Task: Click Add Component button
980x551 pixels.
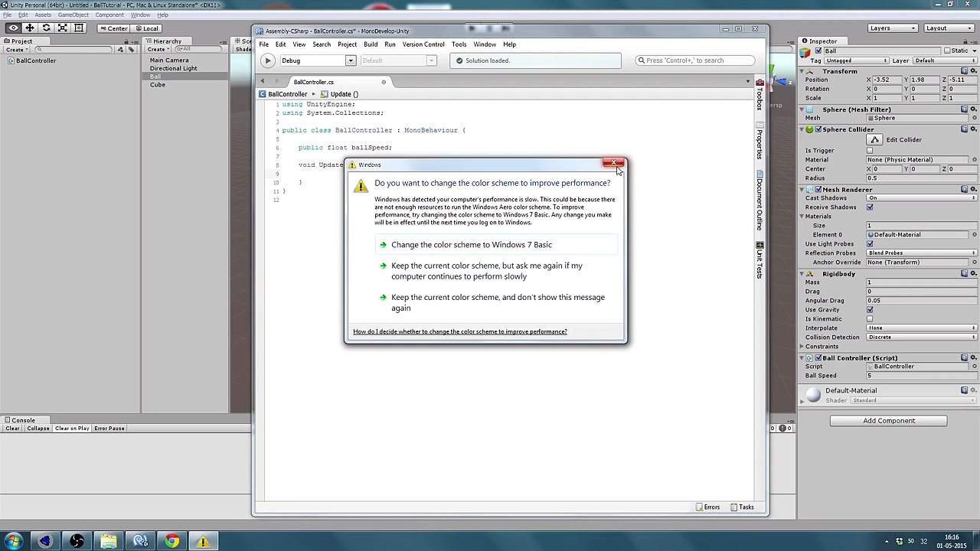Action: coord(888,421)
